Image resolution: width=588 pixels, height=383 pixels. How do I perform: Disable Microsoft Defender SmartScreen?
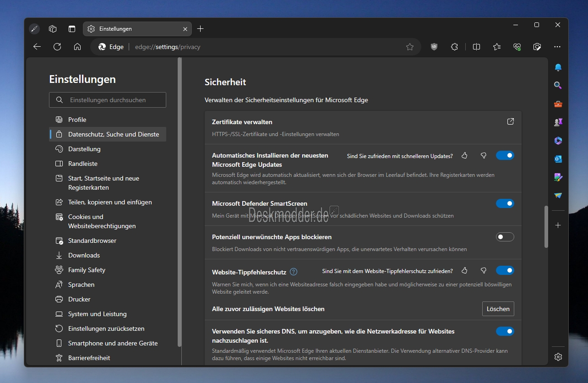tap(505, 203)
